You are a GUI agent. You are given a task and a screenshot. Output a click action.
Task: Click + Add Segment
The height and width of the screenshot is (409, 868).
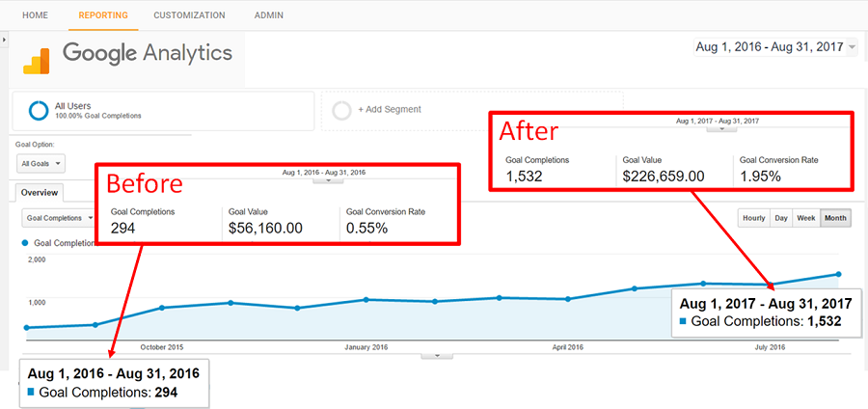pos(389,110)
